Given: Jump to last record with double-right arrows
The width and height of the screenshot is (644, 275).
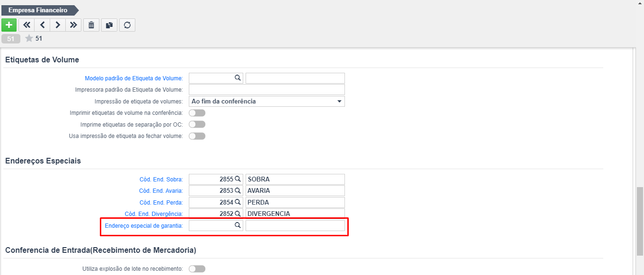Looking at the screenshot, I should click(x=73, y=25).
